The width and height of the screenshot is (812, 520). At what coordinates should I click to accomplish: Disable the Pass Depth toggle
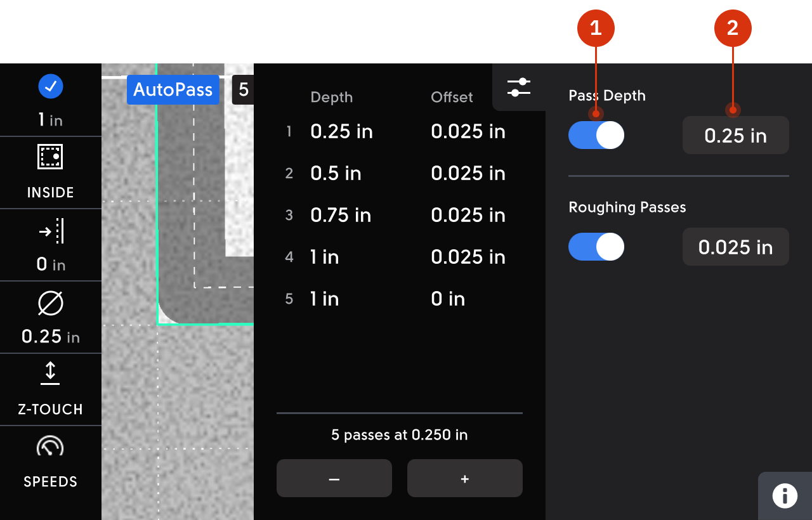pyautogui.click(x=596, y=135)
